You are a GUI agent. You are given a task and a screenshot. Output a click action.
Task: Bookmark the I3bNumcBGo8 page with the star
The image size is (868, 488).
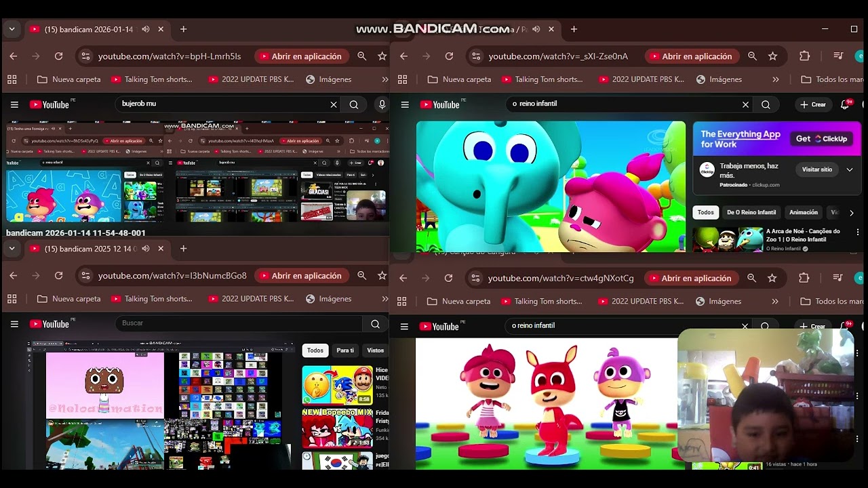tap(382, 276)
